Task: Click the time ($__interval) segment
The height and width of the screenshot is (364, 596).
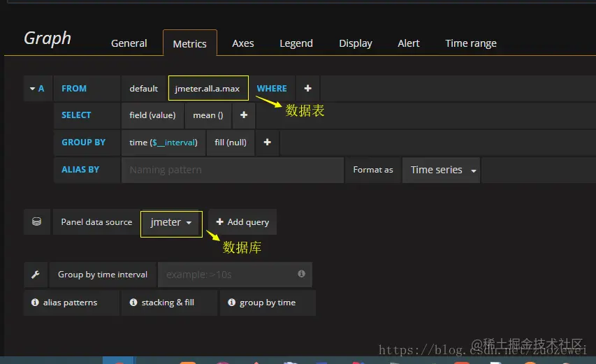Action: pyautogui.click(x=163, y=143)
